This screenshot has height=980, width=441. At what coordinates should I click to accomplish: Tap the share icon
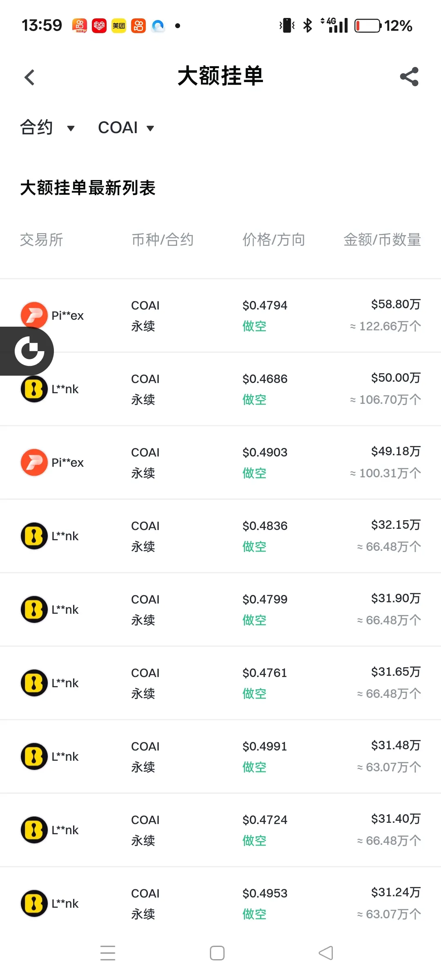point(409,77)
